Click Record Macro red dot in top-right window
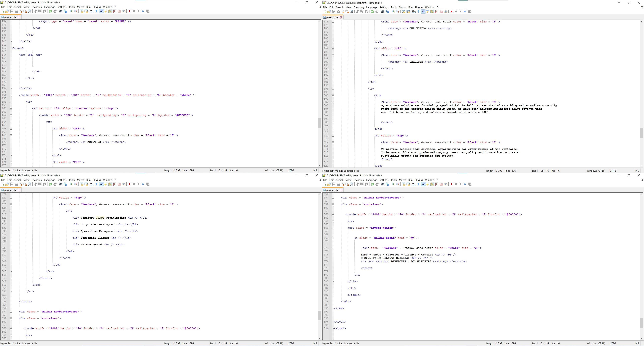 click(451, 12)
